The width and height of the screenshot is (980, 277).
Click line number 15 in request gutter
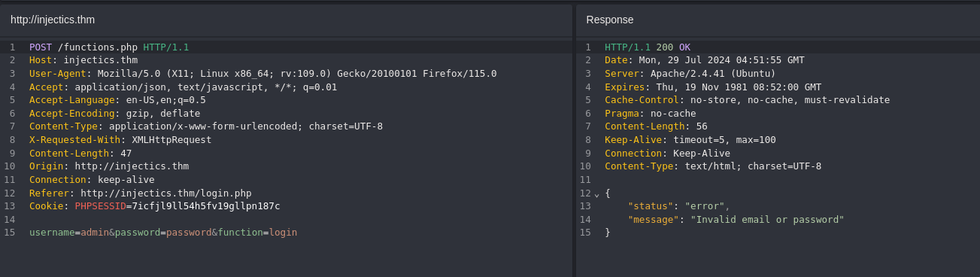(x=9, y=233)
